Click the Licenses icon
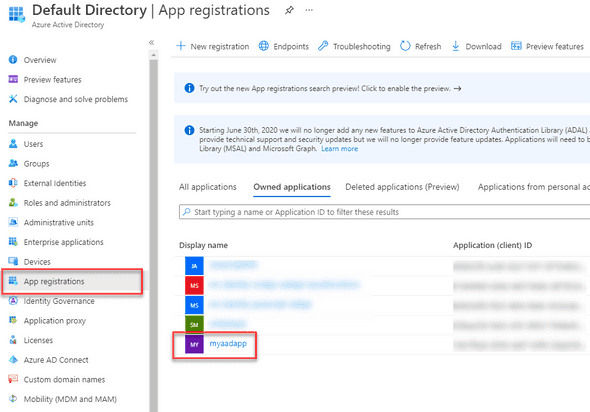Screen dimensions: 590x412 (13, 340)
